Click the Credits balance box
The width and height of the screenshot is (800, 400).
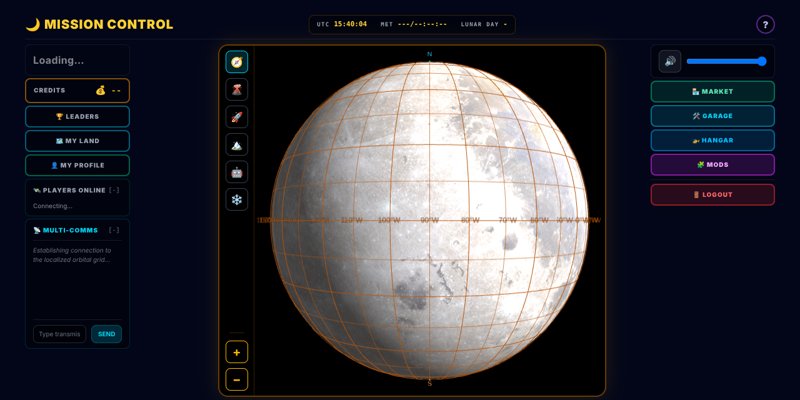(x=78, y=90)
